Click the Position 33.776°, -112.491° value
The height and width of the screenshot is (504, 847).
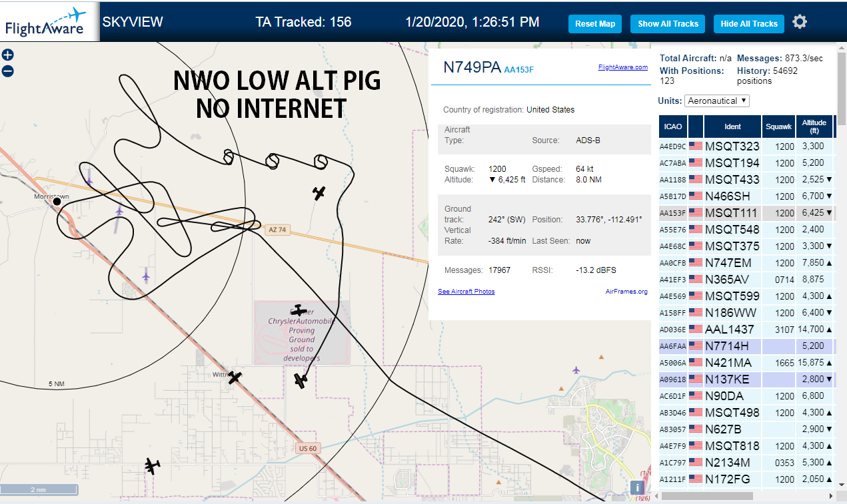pos(608,220)
